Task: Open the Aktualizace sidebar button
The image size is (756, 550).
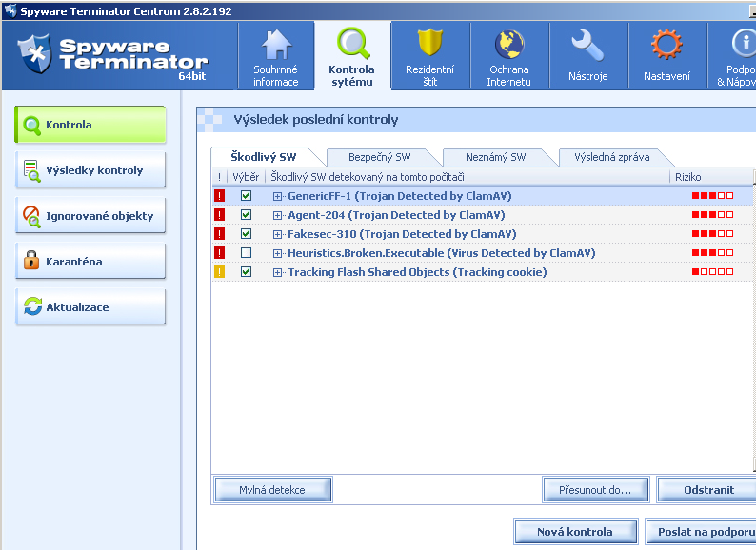Action: 90,307
